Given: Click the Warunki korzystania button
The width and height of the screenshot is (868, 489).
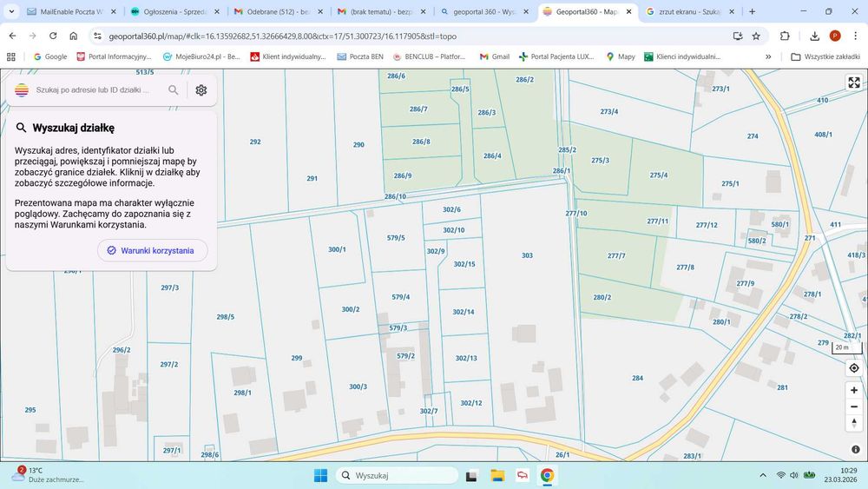Looking at the screenshot, I should tap(153, 250).
